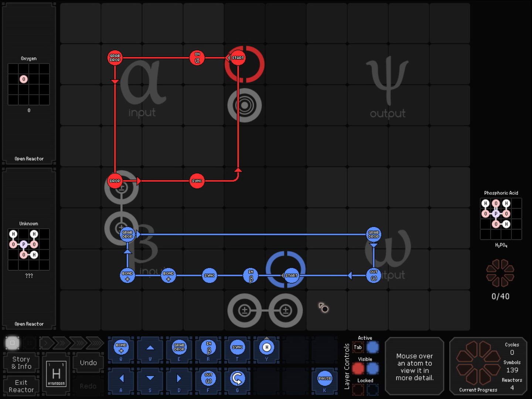Image resolution: width=532 pixels, height=399 pixels.
Task: Toggle blue layer visibility
Action: tap(372, 368)
